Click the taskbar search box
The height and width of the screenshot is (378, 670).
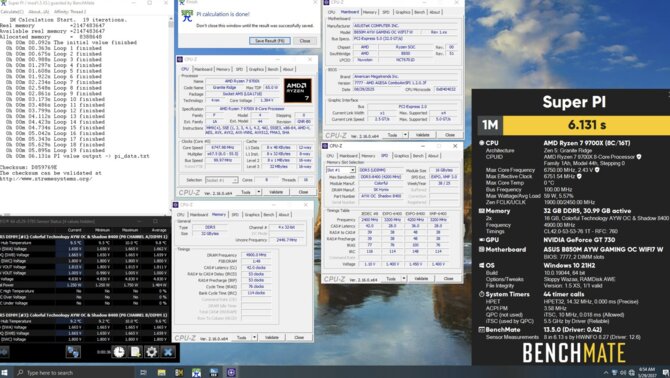click(75, 372)
